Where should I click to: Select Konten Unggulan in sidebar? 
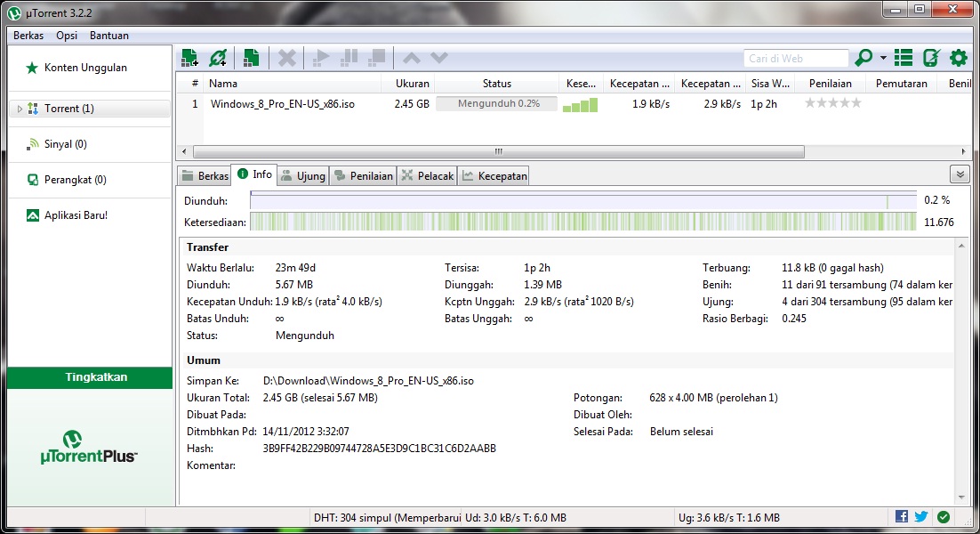pyautogui.click(x=85, y=68)
